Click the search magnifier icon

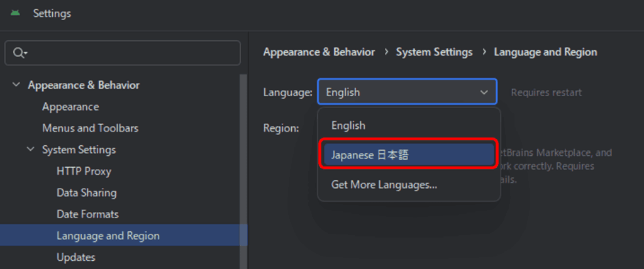coord(19,53)
